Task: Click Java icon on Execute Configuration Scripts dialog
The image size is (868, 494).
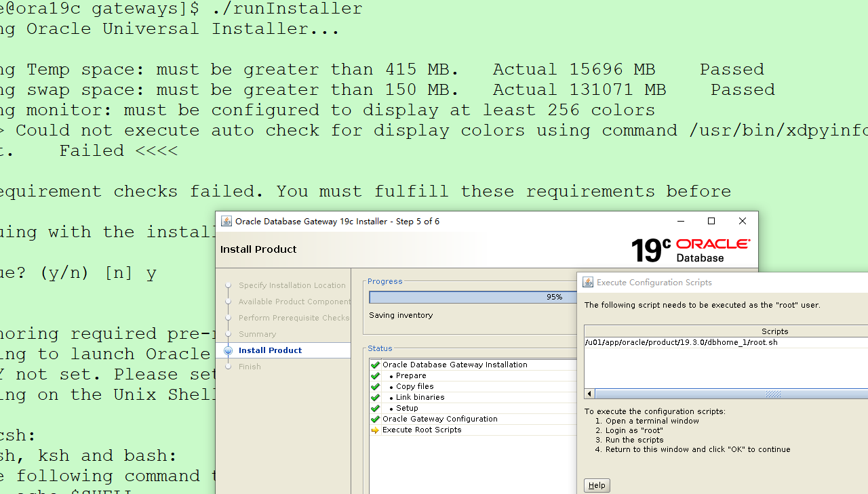Action: tap(589, 282)
